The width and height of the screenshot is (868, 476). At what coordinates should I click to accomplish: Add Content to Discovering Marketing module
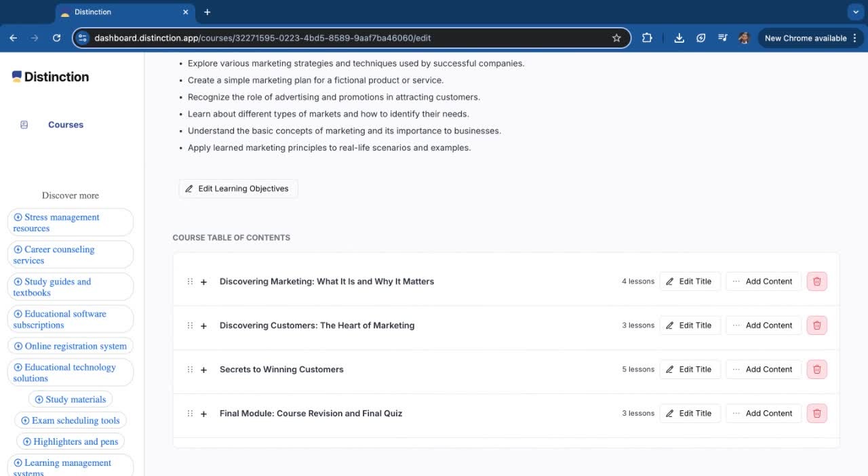coord(763,281)
